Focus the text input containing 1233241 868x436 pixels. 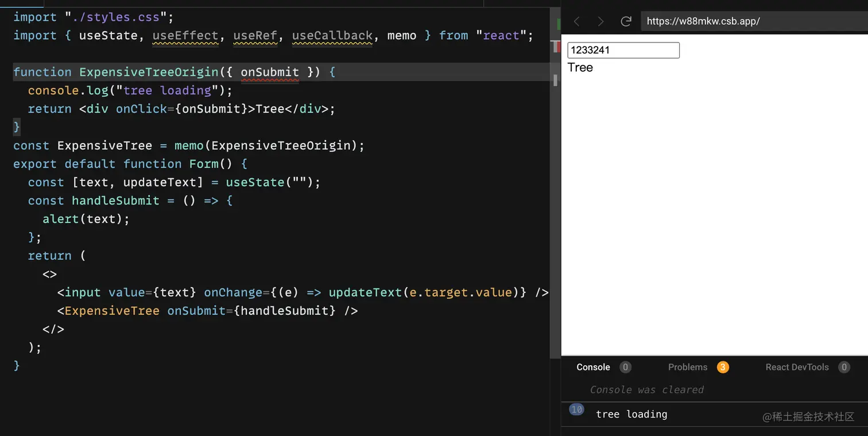[623, 50]
